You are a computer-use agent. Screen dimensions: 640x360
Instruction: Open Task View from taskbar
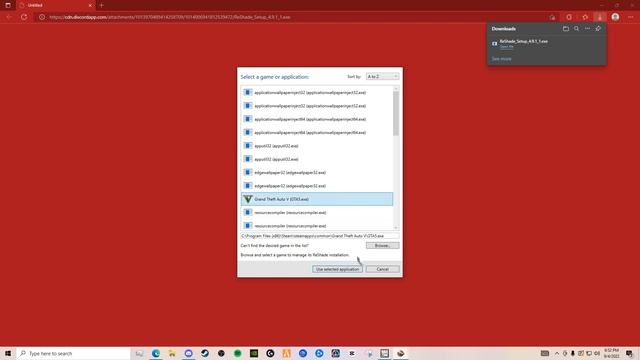(x=139, y=353)
